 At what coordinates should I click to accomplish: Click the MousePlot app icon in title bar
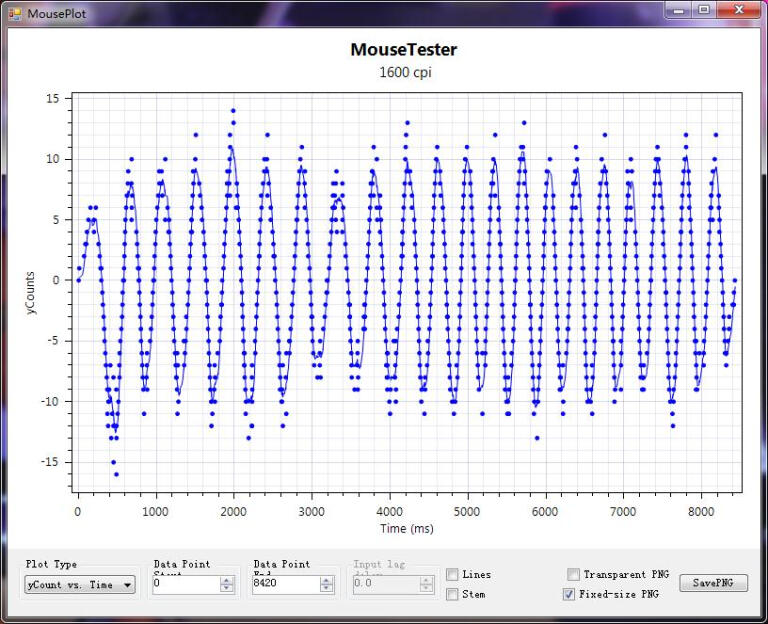coord(14,13)
